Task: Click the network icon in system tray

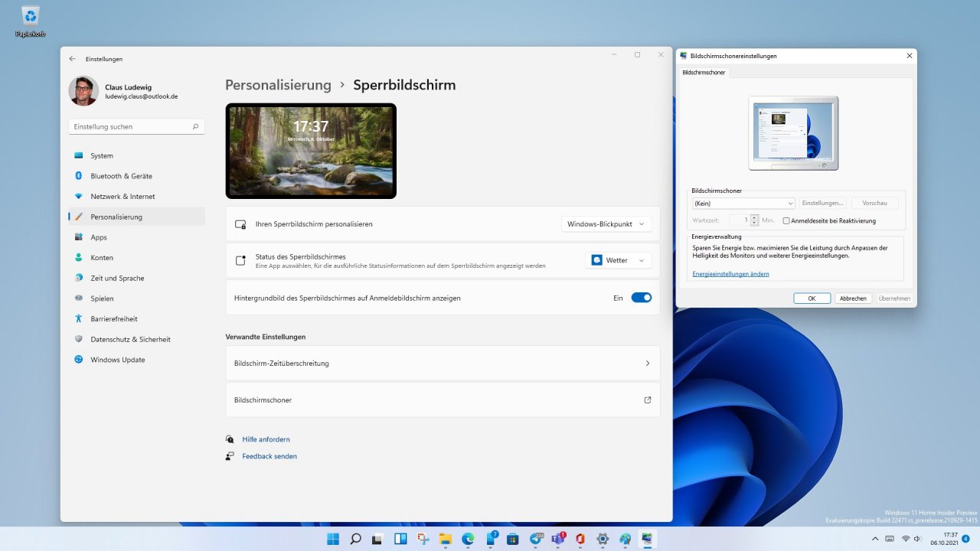Action: point(906,539)
